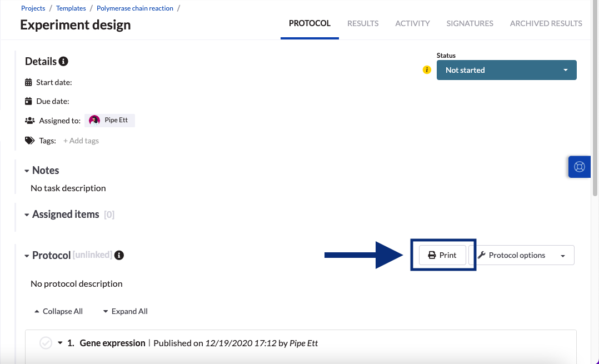The image size is (599, 364).
Task: Click the Start date calendar icon
Action: (x=29, y=82)
